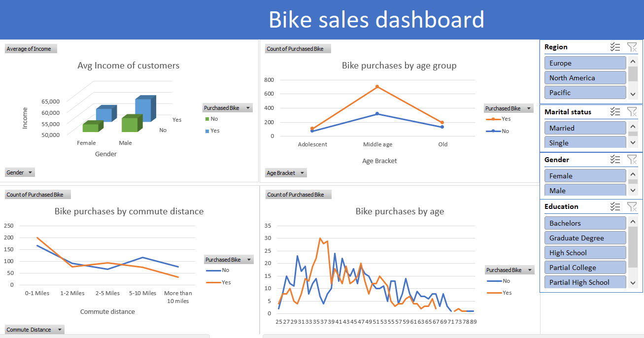Click the Average of Income field button

[31, 48]
